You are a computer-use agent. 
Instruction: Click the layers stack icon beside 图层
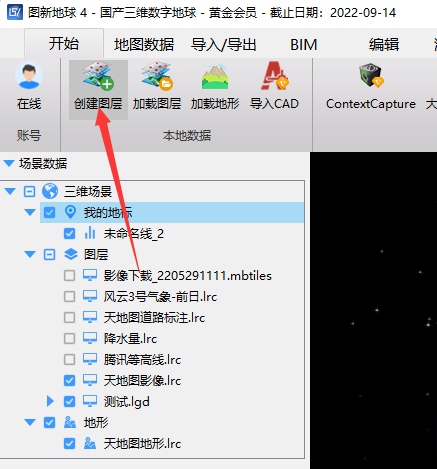(71, 255)
